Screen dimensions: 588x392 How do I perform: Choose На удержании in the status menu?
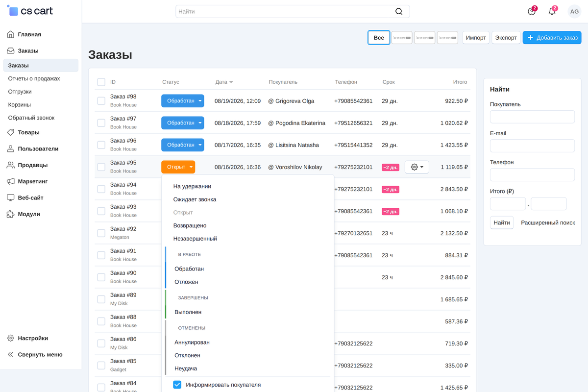(192, 186)
